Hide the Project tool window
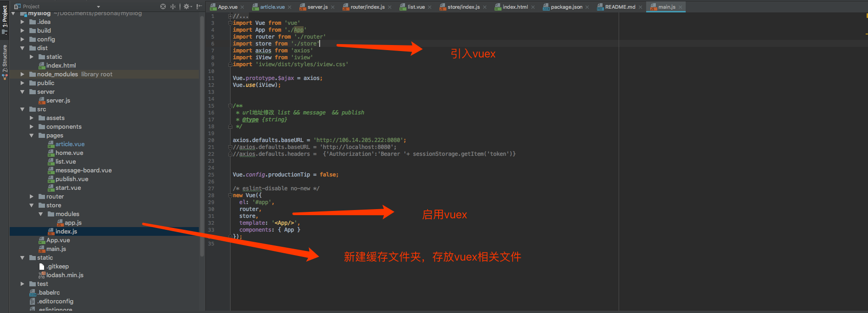Image resolution: width=868 pixels, height=313 pixels. (199, 6)
